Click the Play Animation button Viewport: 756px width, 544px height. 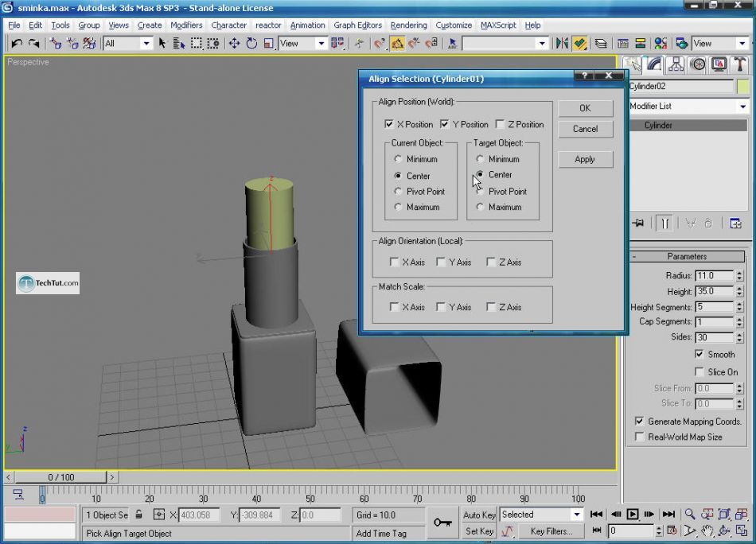tap(633, 515)
